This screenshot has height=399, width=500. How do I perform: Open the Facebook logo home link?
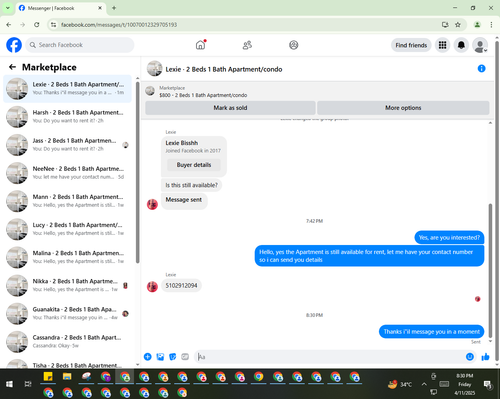point(14,45)
